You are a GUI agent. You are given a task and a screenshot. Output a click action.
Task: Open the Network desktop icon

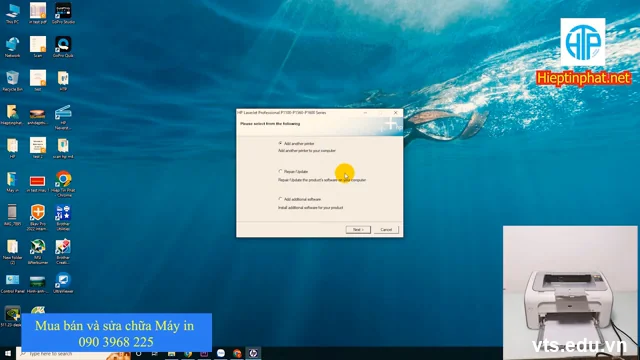click(x=12, y=47)
